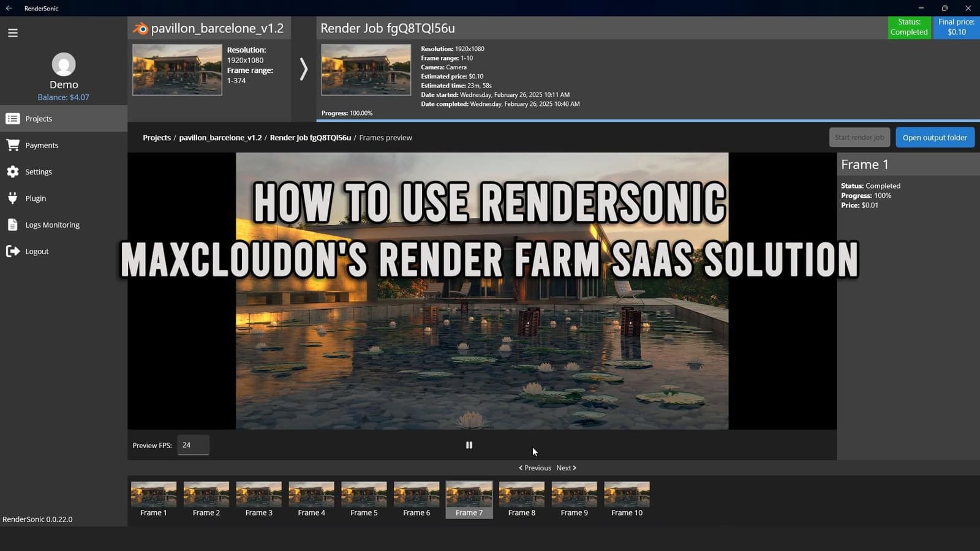Click the Demo username text
The width and height of the screenshot is (980, 551).
point(64,84)
